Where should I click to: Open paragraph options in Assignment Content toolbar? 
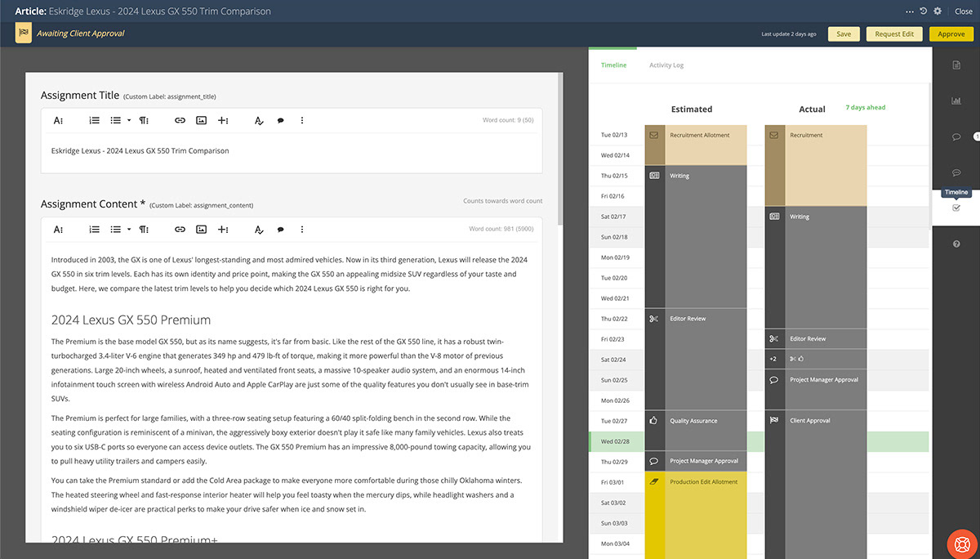tap(144, 230)
